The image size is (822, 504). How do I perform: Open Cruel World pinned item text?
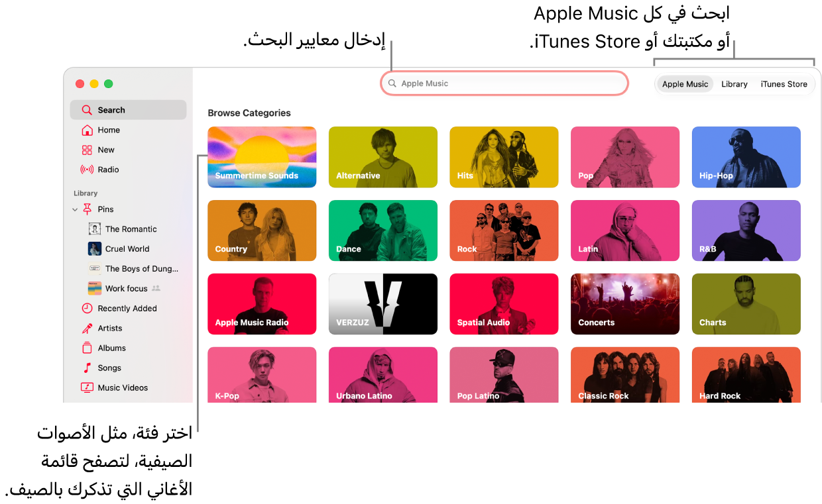pos(127,249)
